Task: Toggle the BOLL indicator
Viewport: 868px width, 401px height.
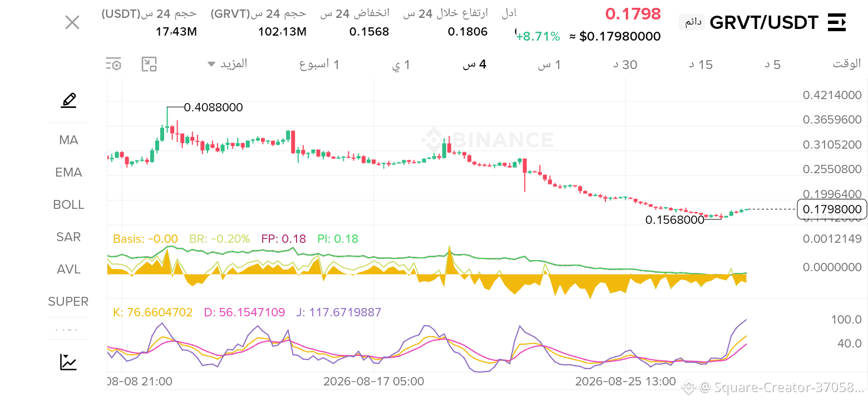Action: (68, 204)
